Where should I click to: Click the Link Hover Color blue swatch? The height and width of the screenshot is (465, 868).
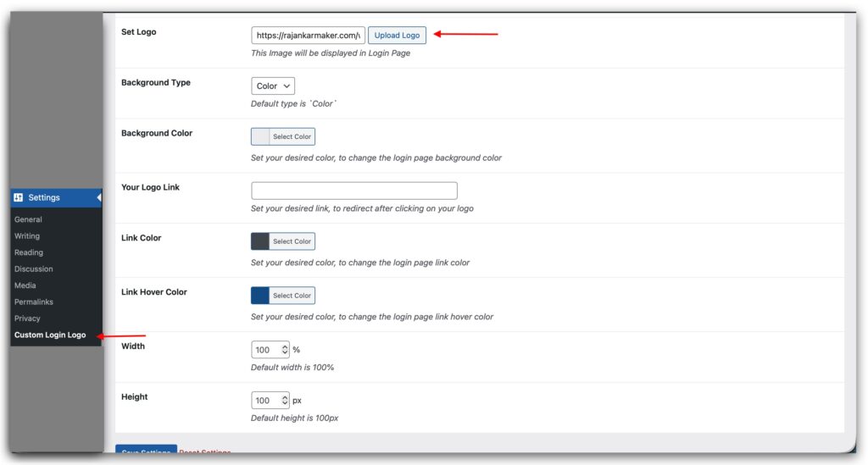tap(260, 296)
